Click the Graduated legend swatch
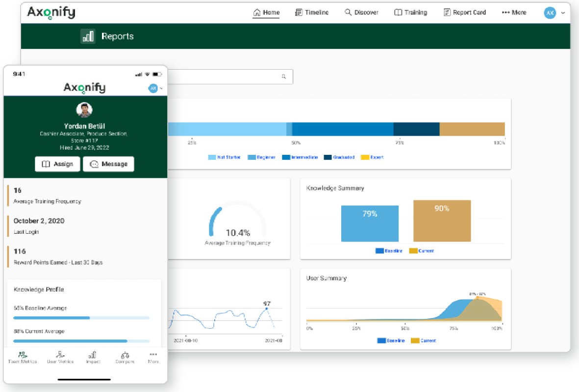This screenshot has height=392, width=579. (327, 157)
